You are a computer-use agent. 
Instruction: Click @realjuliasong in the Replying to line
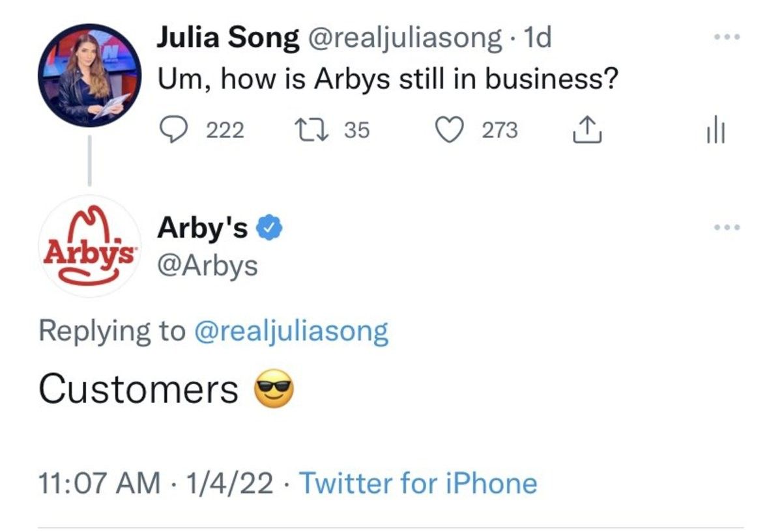click(x=291, y=331)
